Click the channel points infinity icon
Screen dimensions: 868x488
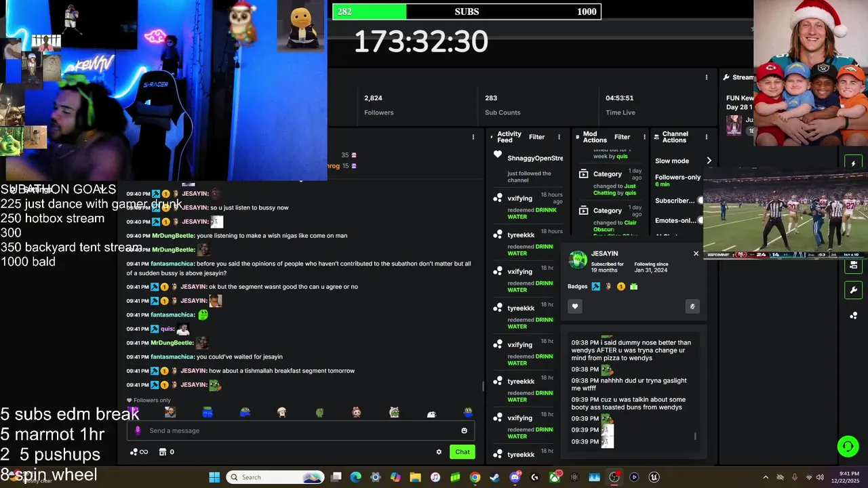(139, 452)
